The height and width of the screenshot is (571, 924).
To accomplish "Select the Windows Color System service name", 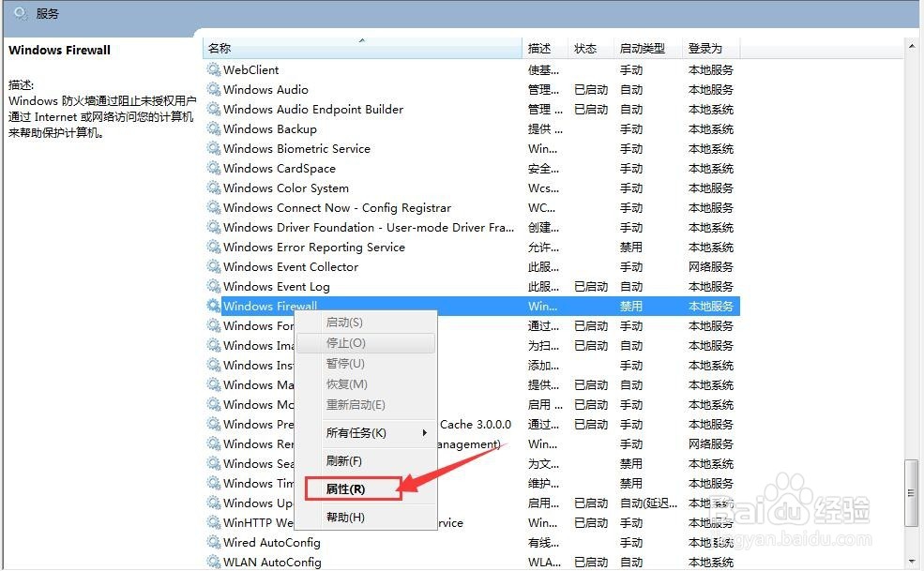I will (286, 188).
